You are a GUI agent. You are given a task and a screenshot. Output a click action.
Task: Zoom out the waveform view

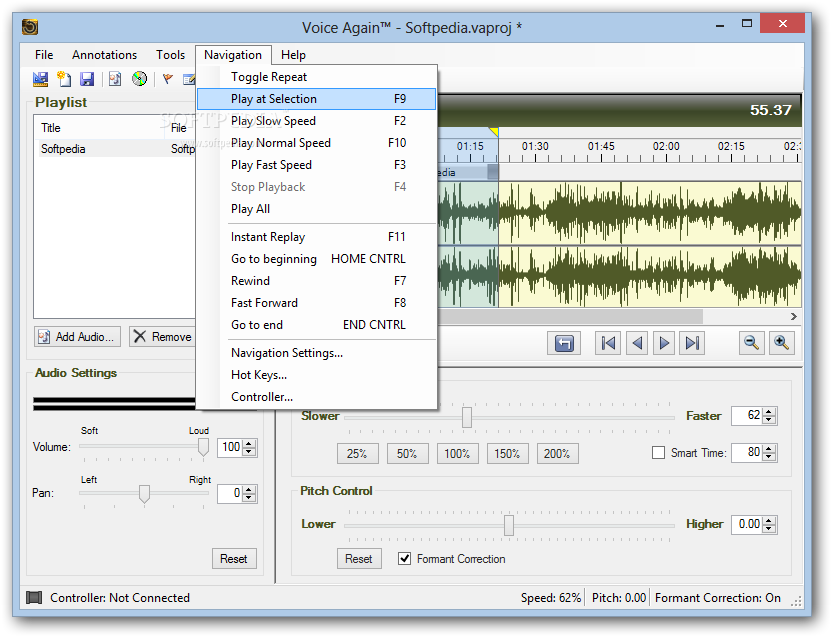pos(751,343)
